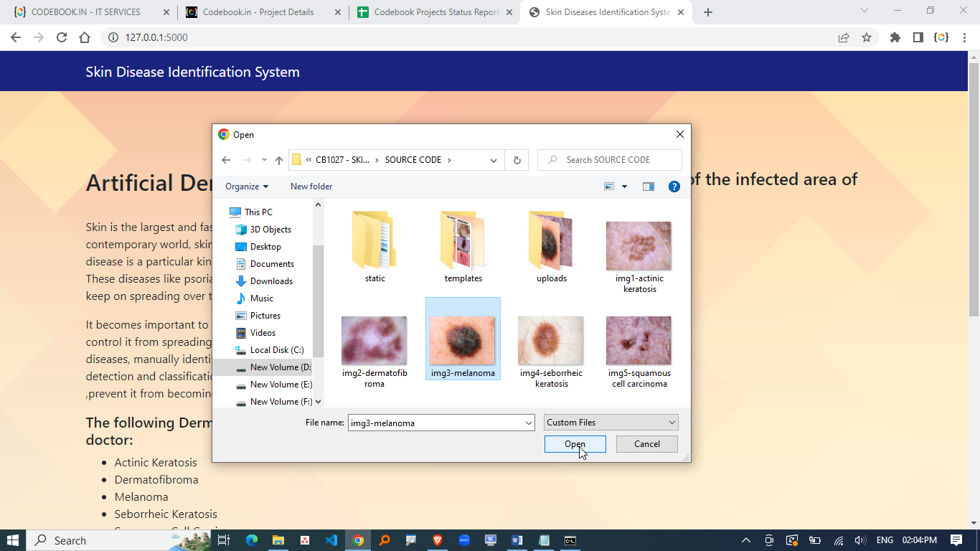Screen dimensions: 980x551
Task: Click the dialog Forward arrow
Action: (x=247, y=160)
